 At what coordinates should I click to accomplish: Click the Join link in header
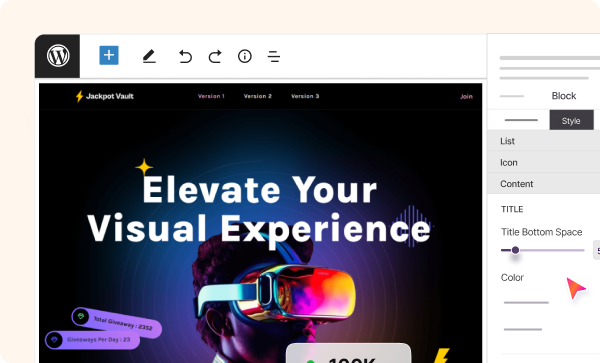point(466,96)
